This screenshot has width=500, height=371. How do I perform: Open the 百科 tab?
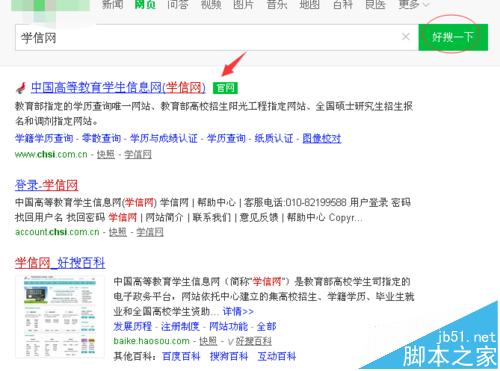point(342,5)
